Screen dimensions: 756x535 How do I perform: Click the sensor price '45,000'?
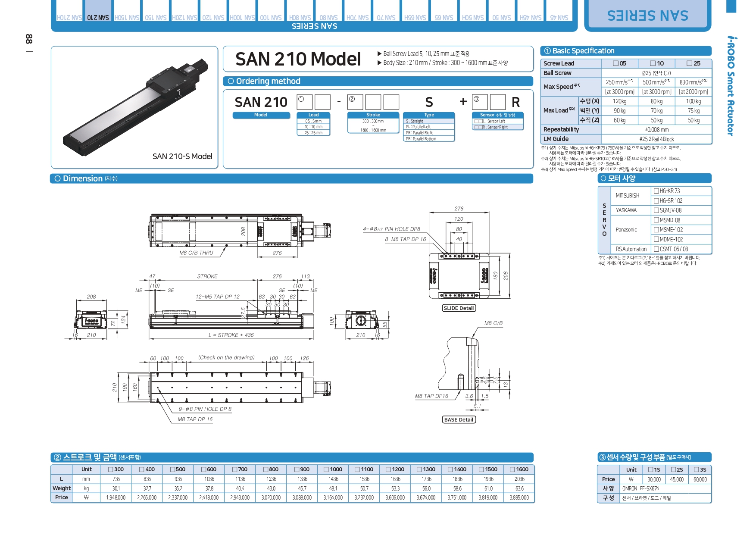(x=677, y=479)
